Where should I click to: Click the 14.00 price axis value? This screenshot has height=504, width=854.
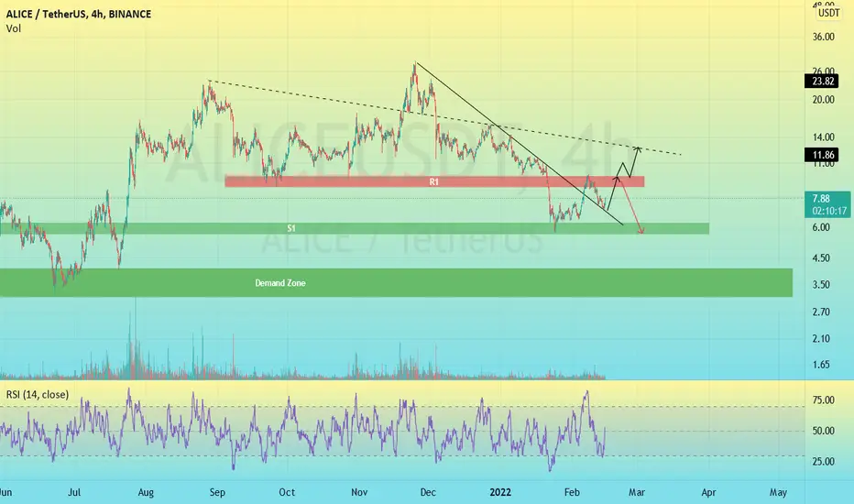[x=823, y=137]
